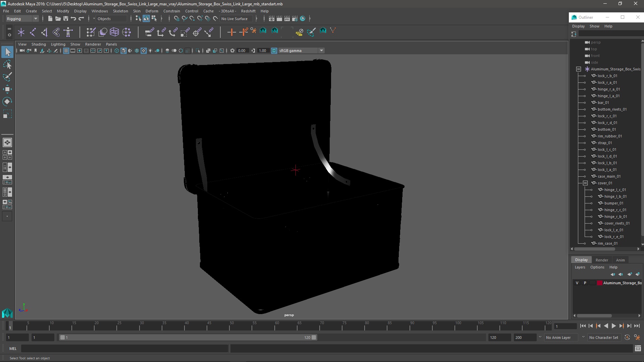Toggle Isolate Select in viewport toolbar

198,51
